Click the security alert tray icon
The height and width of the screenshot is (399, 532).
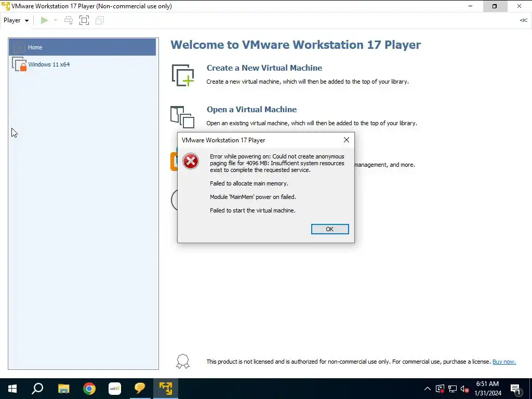click(440, 389)
